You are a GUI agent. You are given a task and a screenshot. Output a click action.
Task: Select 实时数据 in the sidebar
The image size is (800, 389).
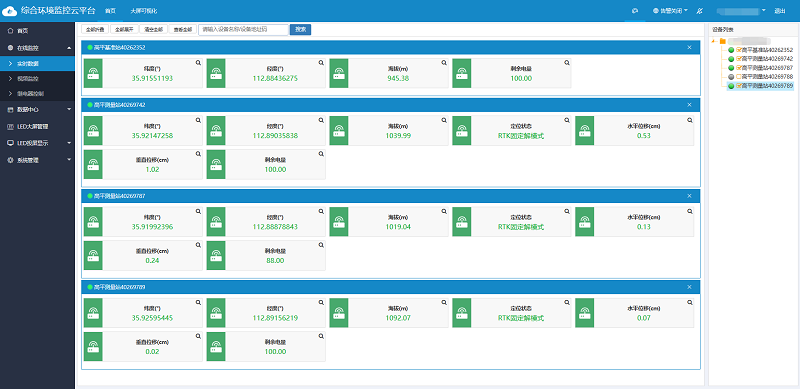coord(37,63)
